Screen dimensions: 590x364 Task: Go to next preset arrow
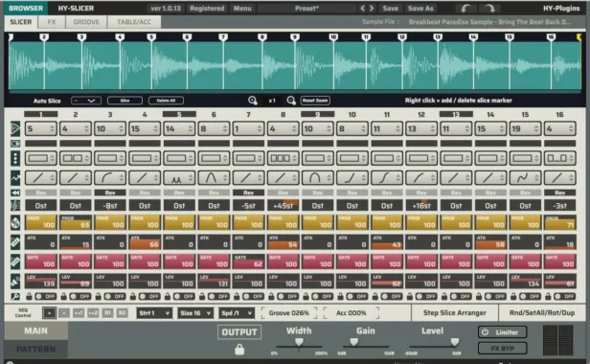click(372, 8)
